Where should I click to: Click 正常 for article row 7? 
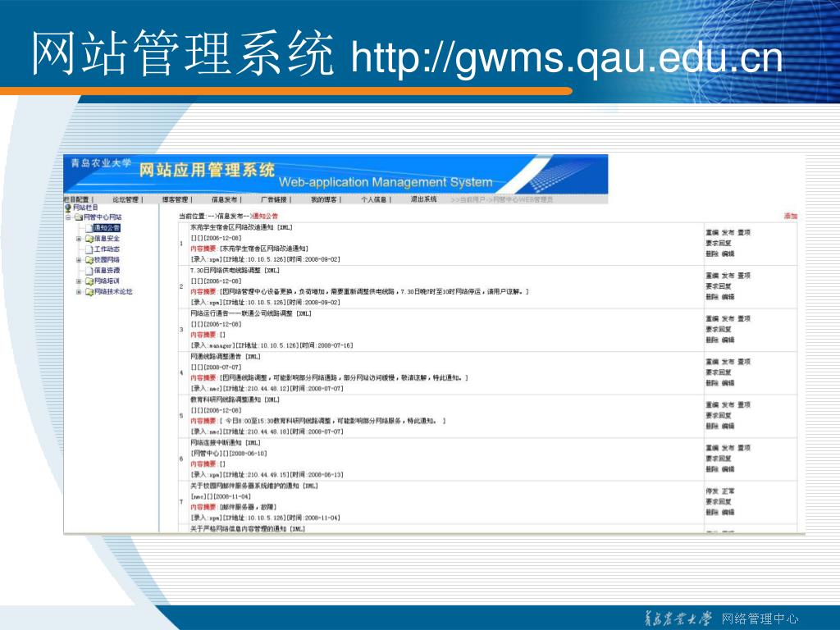[728, 491]
